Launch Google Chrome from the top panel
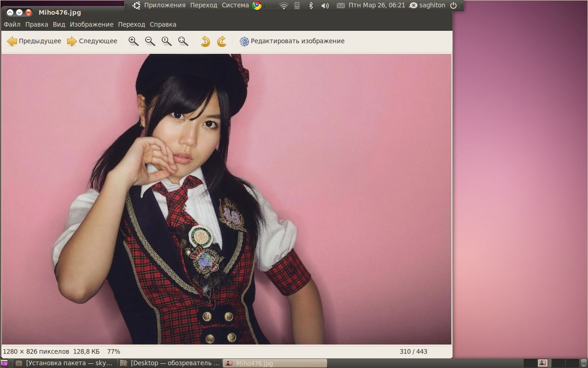Screen dimensions: 588x368 pyautogui.click(x=257, y=6)
